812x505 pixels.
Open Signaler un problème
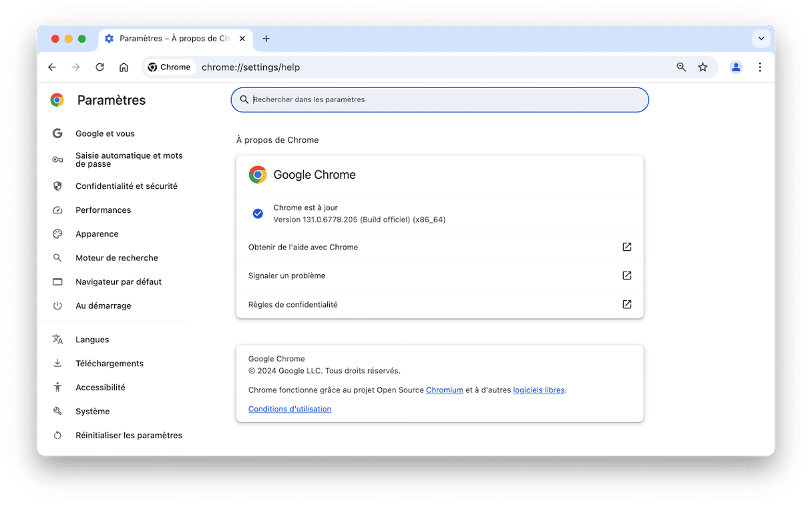point(439,276)
